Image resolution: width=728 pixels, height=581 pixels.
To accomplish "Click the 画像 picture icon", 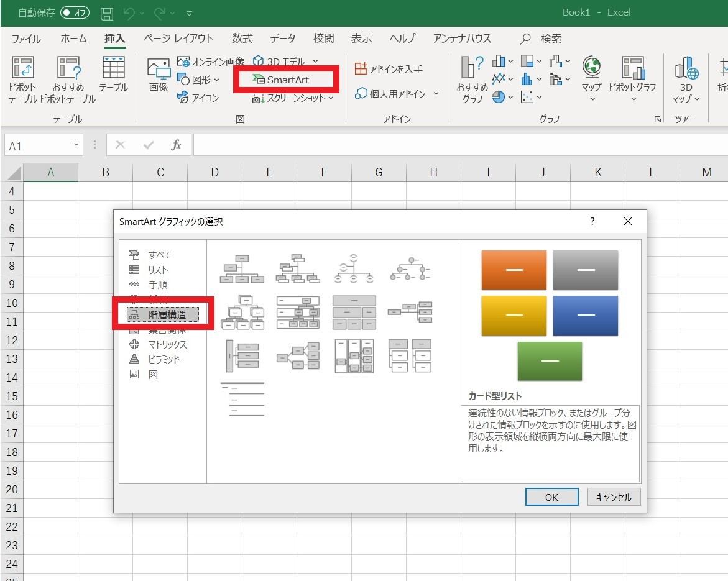I will click(159, 74).
